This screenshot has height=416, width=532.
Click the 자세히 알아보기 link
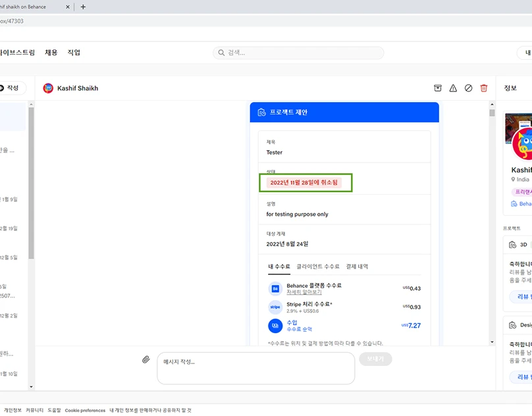pos(304,292)
